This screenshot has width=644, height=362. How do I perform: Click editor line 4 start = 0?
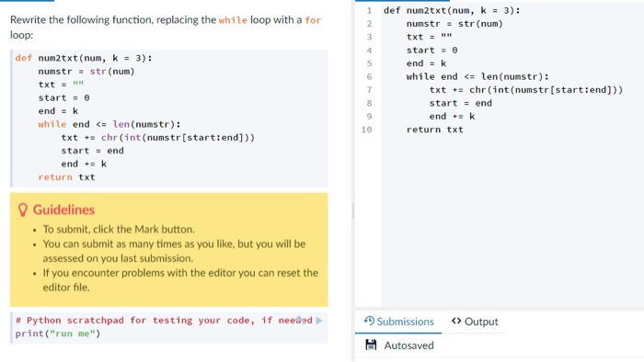point(431,50)
